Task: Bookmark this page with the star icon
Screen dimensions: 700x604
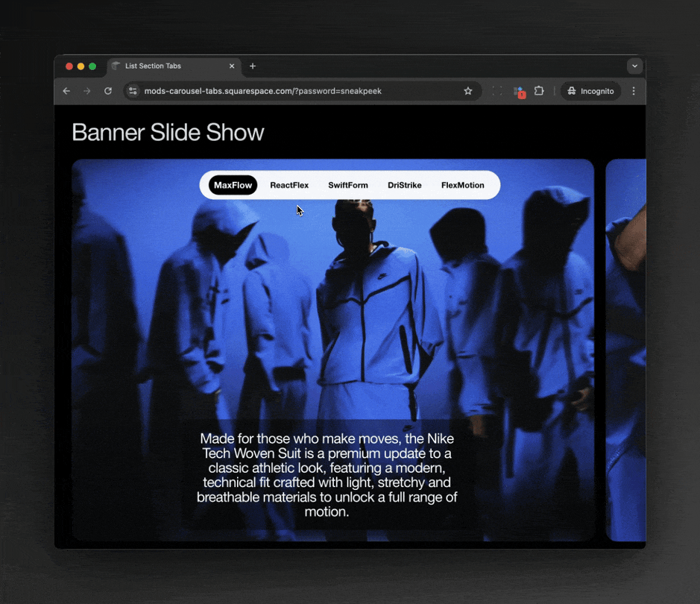Action: tap(468, 91)
